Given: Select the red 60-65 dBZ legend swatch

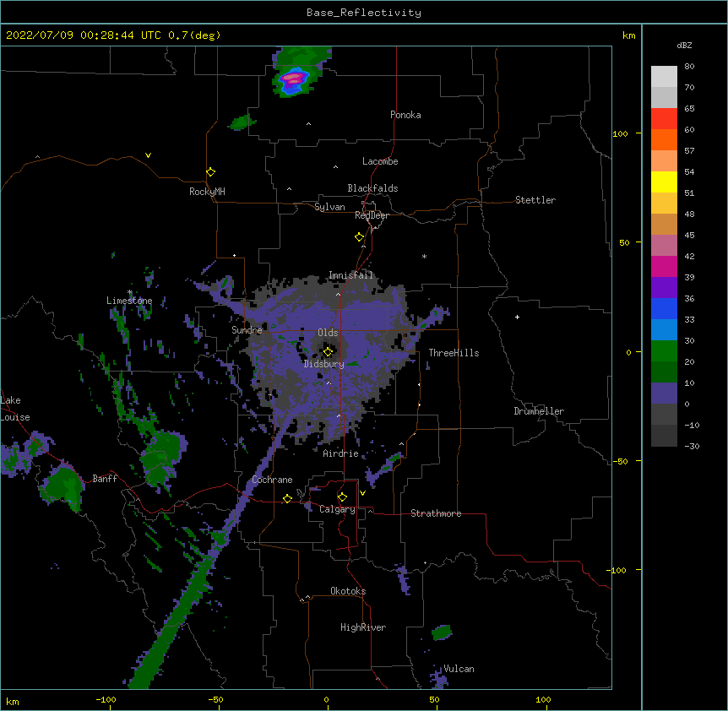Looking at the screenshot, I should (664, 118).
